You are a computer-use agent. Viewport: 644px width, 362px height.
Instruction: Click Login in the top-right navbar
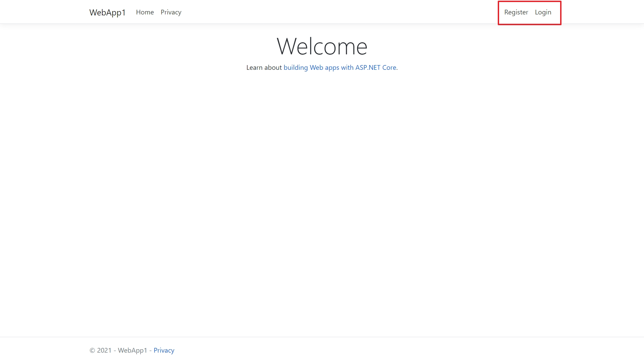543,12
